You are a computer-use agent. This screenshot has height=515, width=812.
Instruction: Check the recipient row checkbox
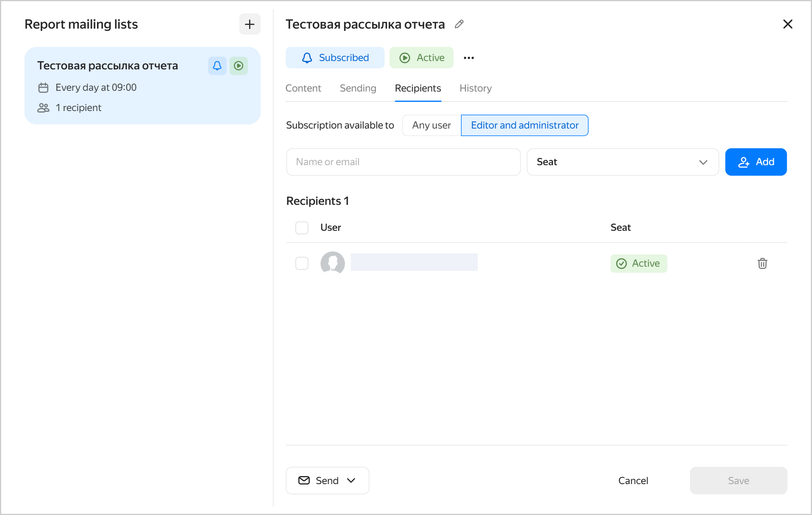coord(302,263)
